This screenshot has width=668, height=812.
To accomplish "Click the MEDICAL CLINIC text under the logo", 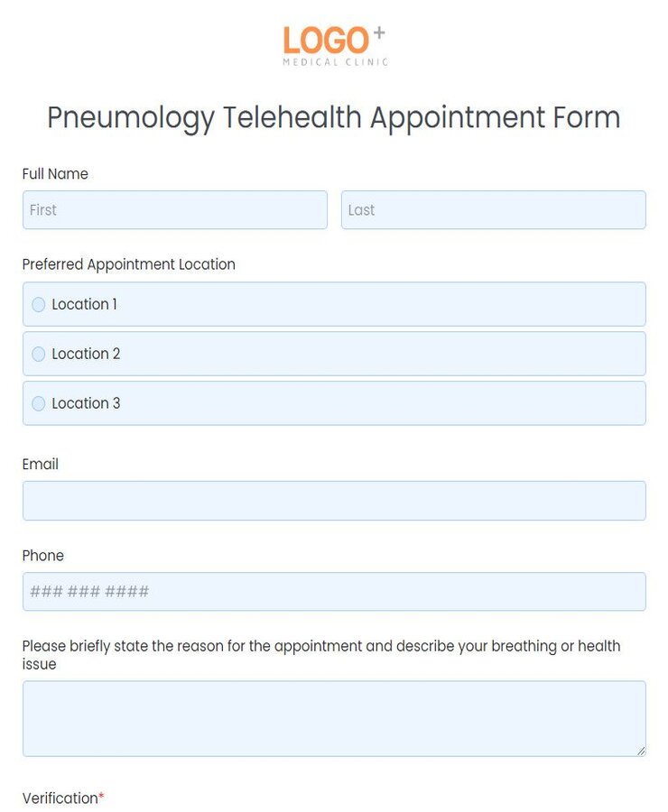I will [334, 63].
